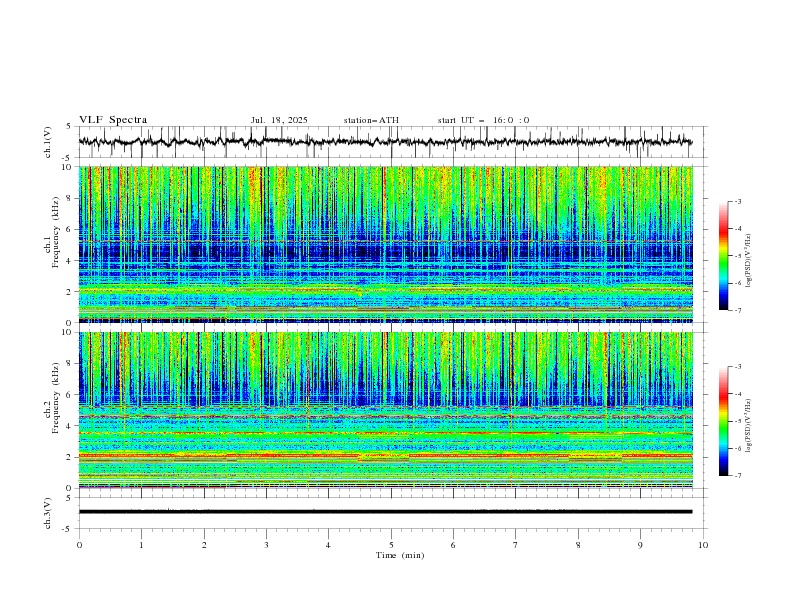Click the "station=ATH" header text
Screen dimensions: 792x612
[371, 120]
